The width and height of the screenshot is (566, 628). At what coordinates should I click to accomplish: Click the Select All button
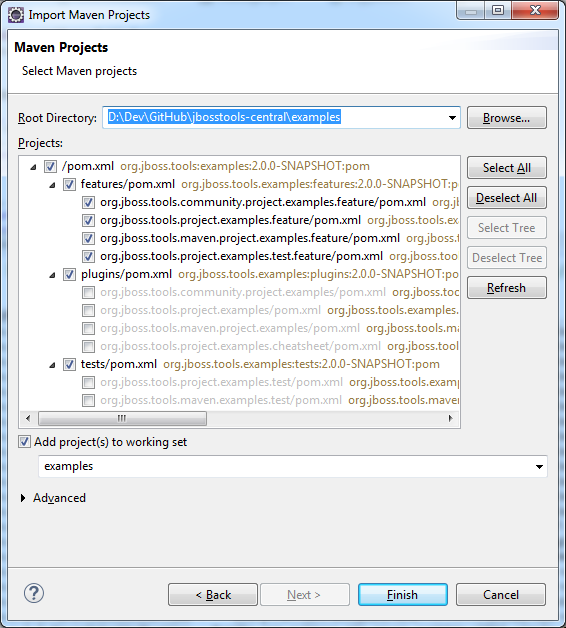(x=507, y=168)
